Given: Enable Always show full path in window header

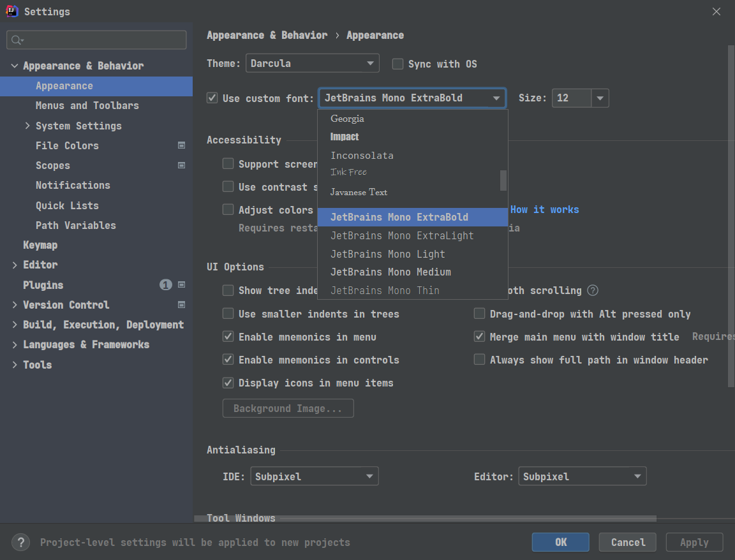Looking at the screenshot, I should [479, 360].
